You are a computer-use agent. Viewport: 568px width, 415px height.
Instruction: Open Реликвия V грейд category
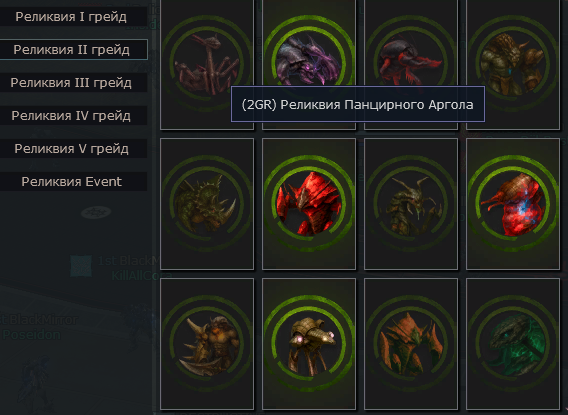coord(72,148)
